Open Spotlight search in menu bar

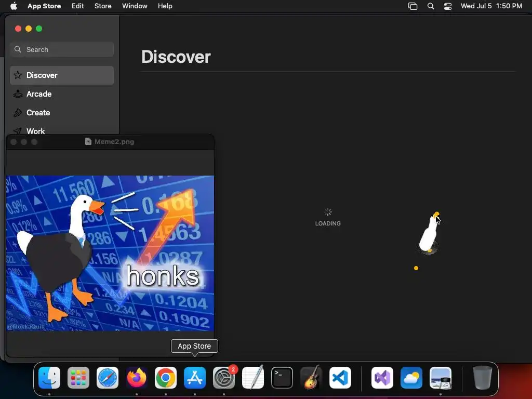pos(431,6)
